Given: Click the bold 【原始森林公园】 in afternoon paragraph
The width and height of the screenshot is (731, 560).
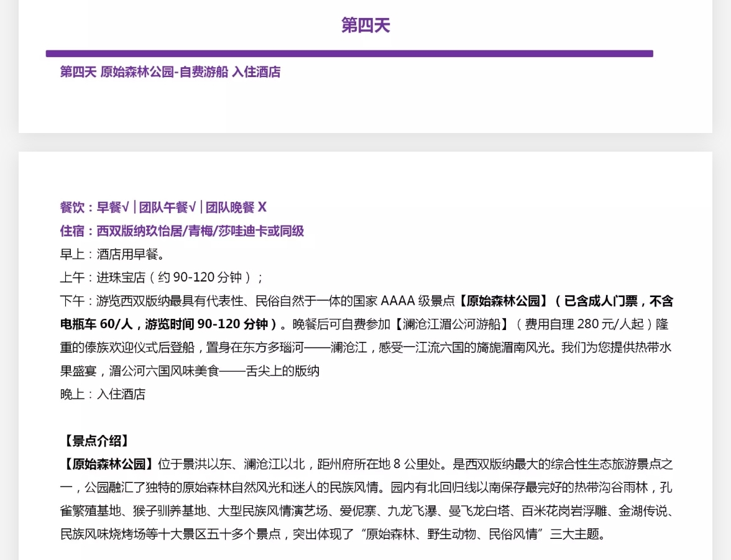Looking at the screenshot, I should click(x=503, y=301).
